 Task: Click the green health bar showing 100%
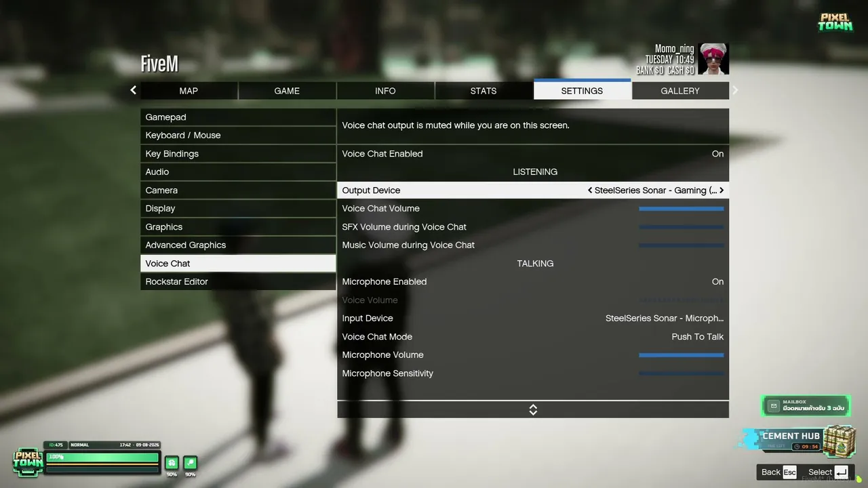pos(102,457)
